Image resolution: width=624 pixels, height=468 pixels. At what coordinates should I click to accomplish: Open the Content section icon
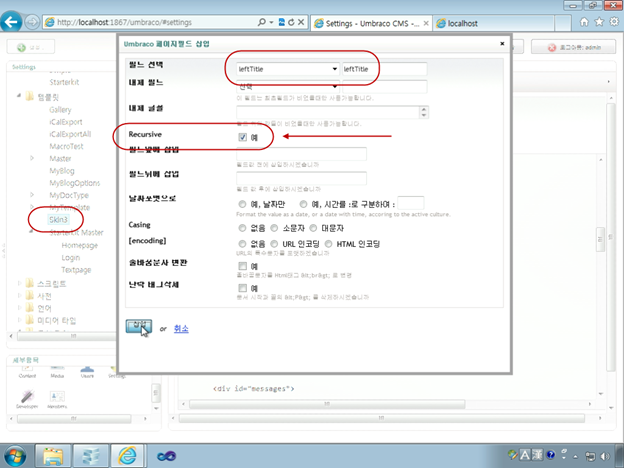click(27, 369)
